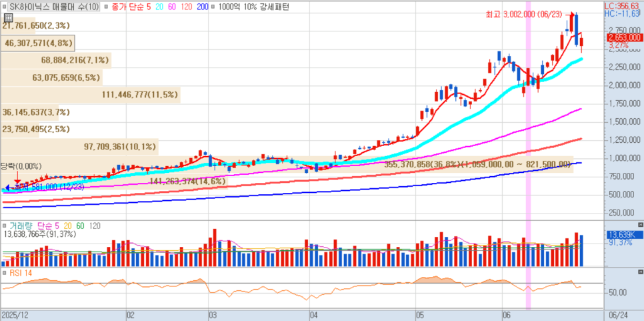Click the 02 month label on the date axis
The height and width of the screenshot is (321, 644).
click(130, 315)
